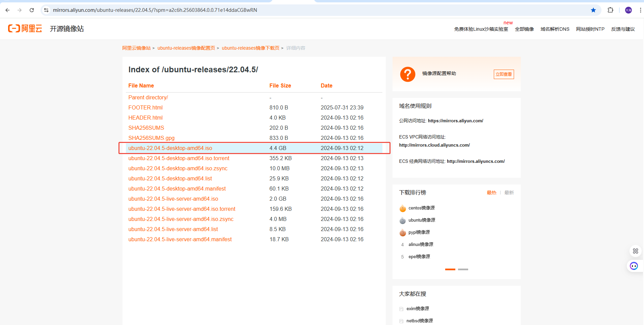The width and height of the screenshot is (644, 325).
Task: Open ubuntu-22.04.5-live-server-amd64.list
Action: [x=173, y=229]
